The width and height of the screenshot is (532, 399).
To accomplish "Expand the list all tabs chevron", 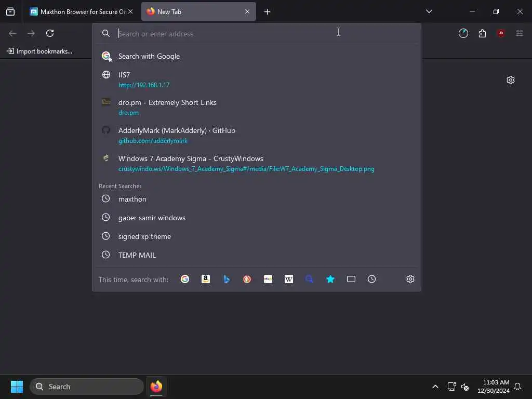I will (x=429, y=11).
